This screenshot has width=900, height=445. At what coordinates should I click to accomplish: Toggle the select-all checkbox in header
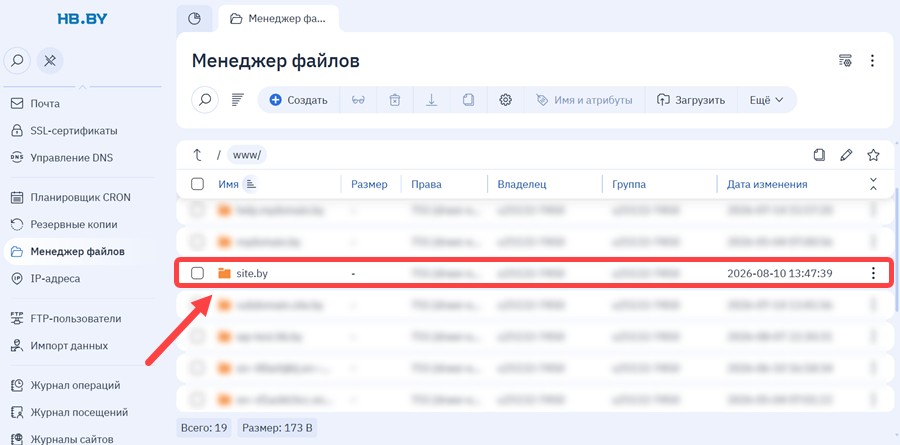click(197, 184)
